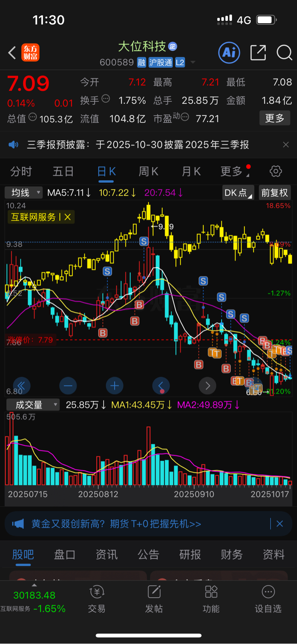Open the AI assistant icon
The height and width of the screenshot is (644, 297).
[229, 52]
